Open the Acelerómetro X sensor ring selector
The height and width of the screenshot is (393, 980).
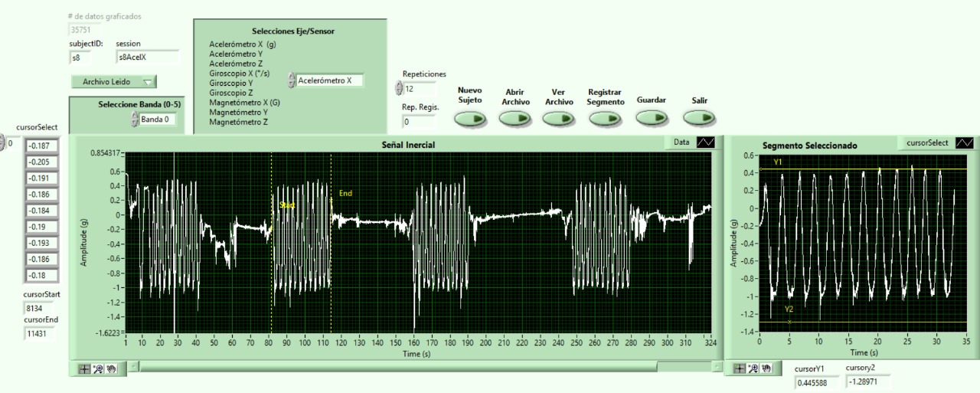point(330,80)
